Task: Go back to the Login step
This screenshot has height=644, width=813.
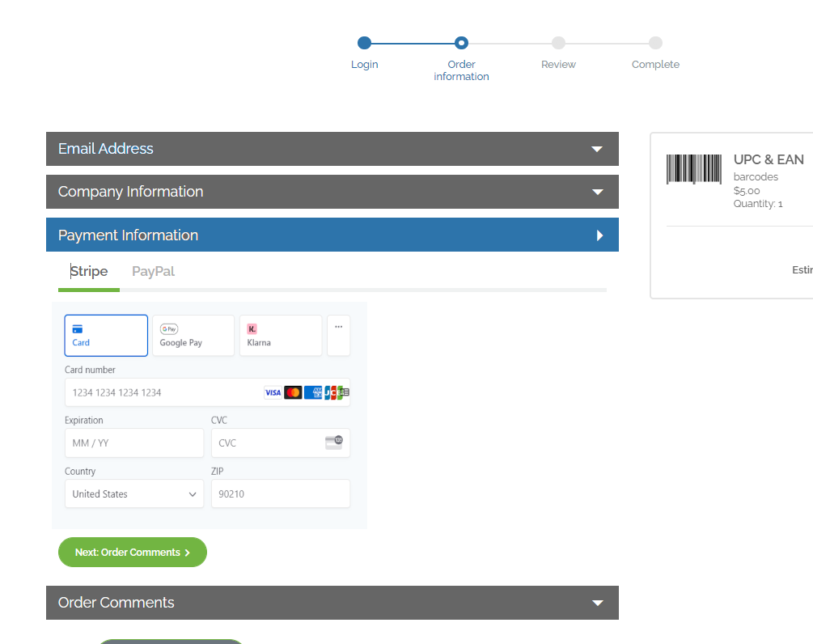Action: 364,44
